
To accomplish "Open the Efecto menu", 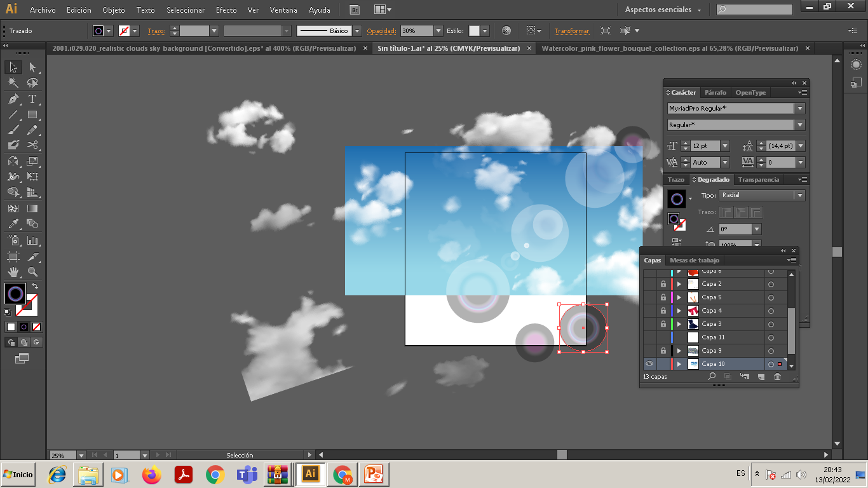I will (226, 10).
